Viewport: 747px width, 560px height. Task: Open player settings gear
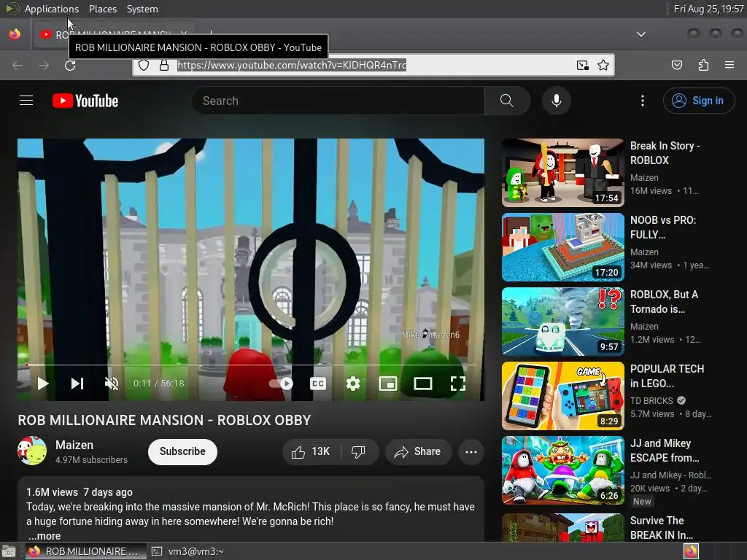[x=353, y=384]
